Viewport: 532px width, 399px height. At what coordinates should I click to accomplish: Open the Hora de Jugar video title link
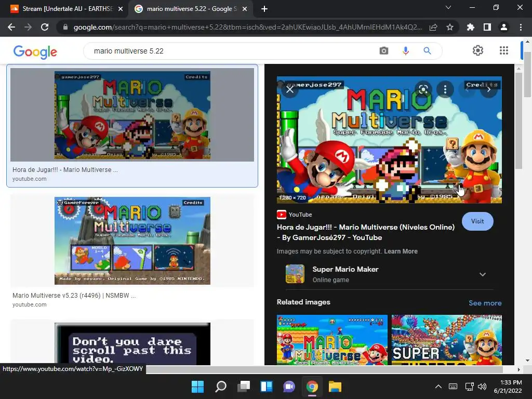click(x=366, y=232)
